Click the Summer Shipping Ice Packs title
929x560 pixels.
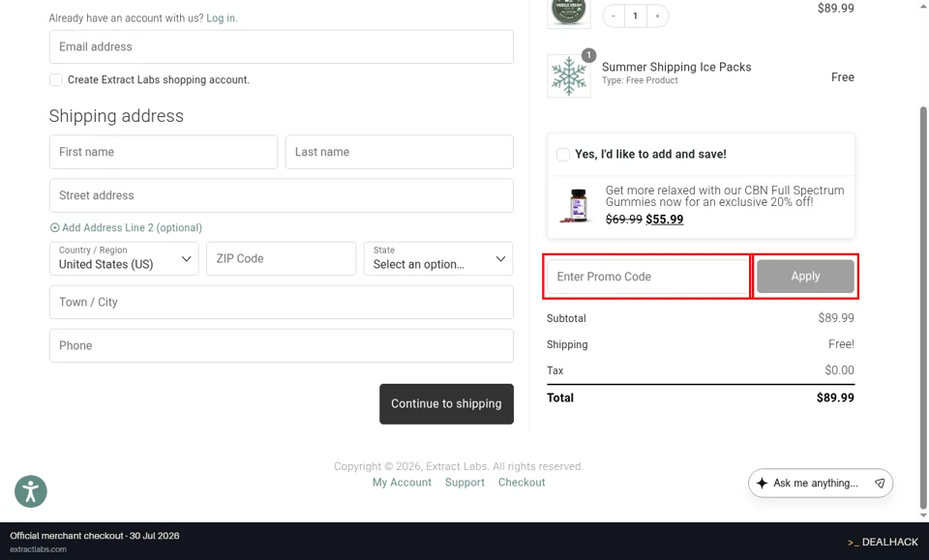pos(676,67)
